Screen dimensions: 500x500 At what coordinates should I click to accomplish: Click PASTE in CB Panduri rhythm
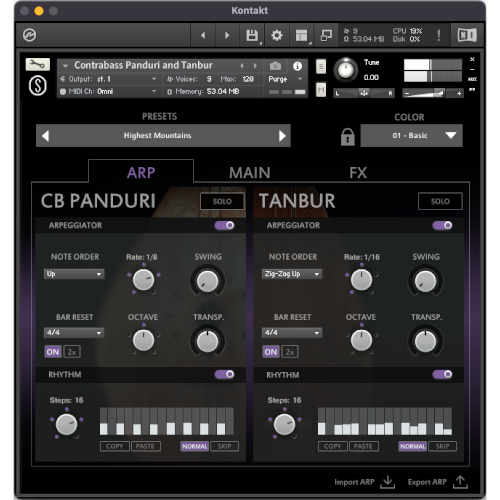[x=145, y=446]
